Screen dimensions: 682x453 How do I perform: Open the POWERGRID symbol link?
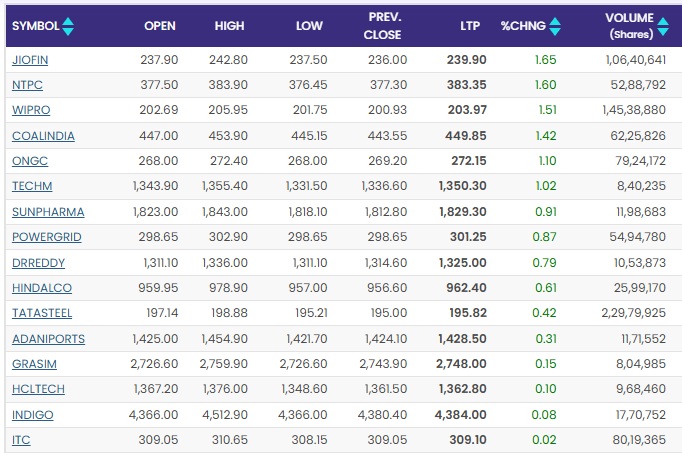[x=46, y=237]
